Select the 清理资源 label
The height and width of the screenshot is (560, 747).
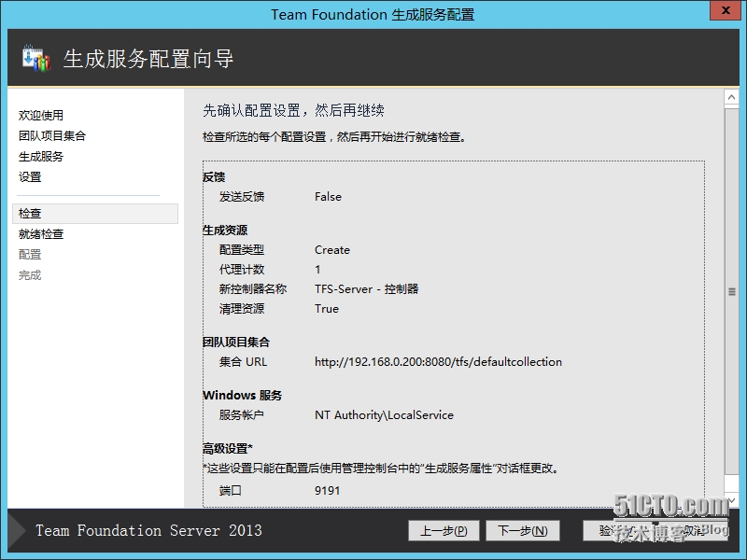point(242,309)
